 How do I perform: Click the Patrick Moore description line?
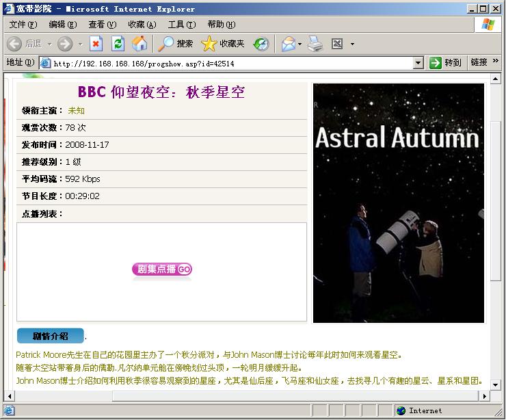pyautogui.click(x=209, y=355)
